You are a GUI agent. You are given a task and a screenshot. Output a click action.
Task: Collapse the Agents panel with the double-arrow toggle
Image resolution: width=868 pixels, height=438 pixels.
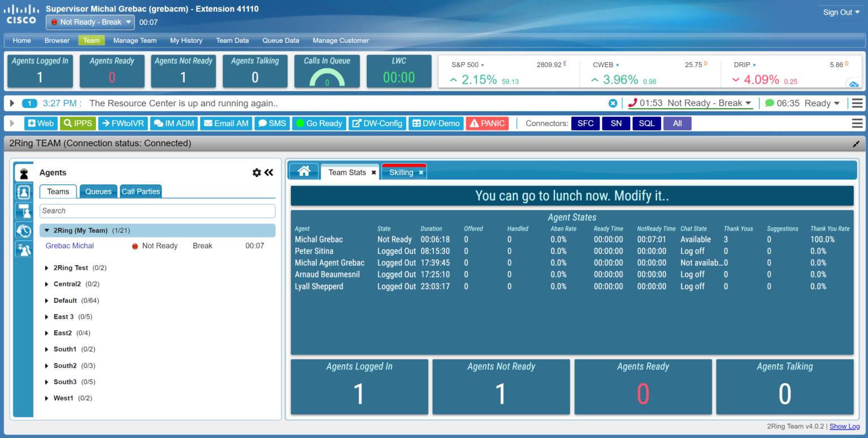[270, 173]
